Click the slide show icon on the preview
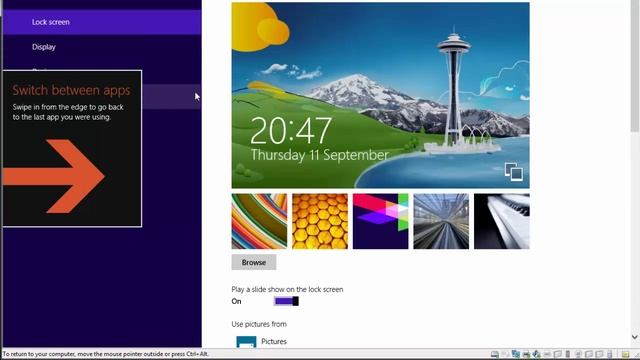640x360 pixels. click(x=513, y=171)
